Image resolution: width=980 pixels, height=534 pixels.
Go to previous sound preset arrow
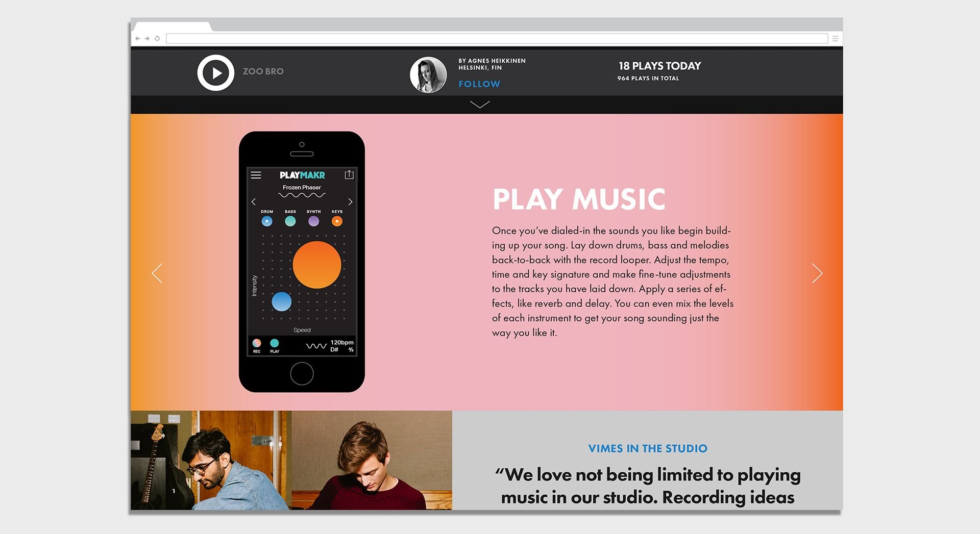pos(254,202)
